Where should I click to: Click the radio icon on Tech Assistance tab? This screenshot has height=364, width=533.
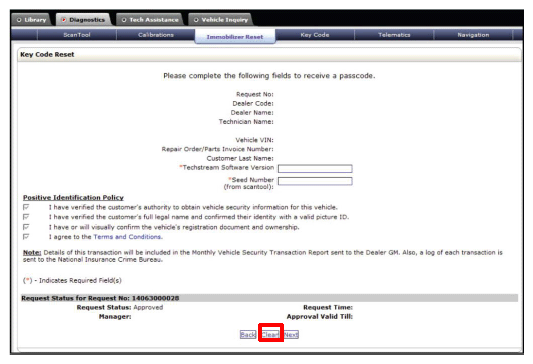click(x=124, y=20)
